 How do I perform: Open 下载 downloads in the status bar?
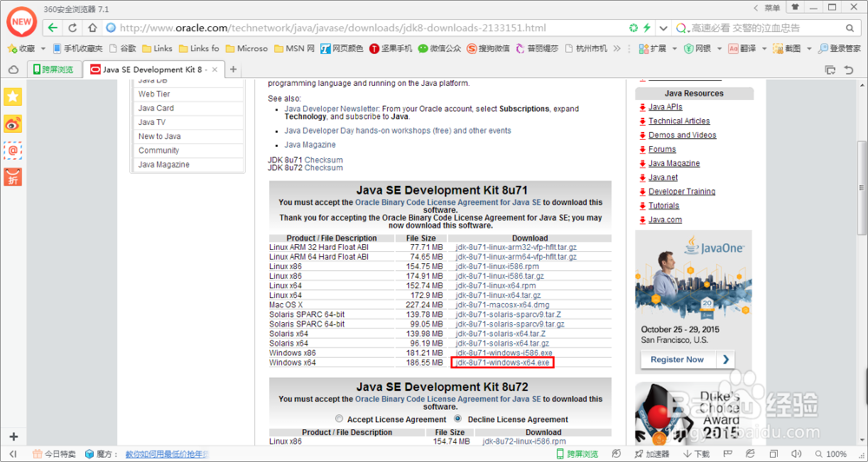(x=696, y=453)
